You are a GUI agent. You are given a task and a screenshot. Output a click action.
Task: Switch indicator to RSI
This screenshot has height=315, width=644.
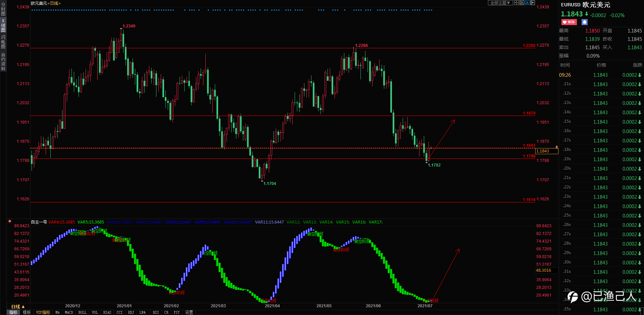point(156,312)
